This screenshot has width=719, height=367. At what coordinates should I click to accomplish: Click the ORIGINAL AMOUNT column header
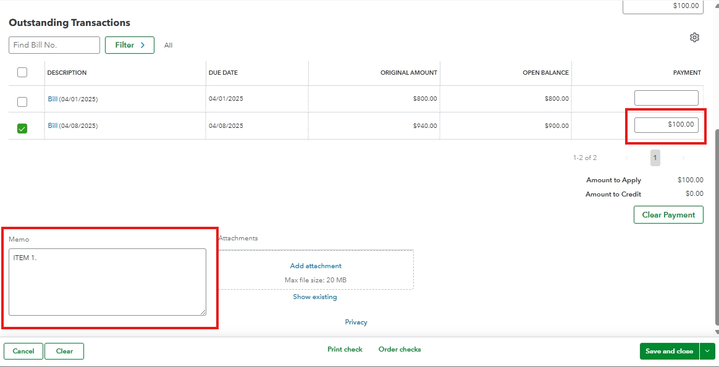click(x=409, y=73)
